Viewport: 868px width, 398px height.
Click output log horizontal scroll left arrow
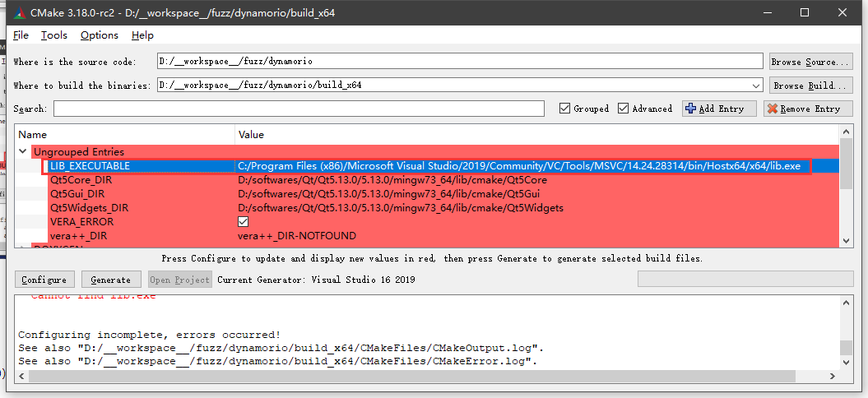point(21,376)
